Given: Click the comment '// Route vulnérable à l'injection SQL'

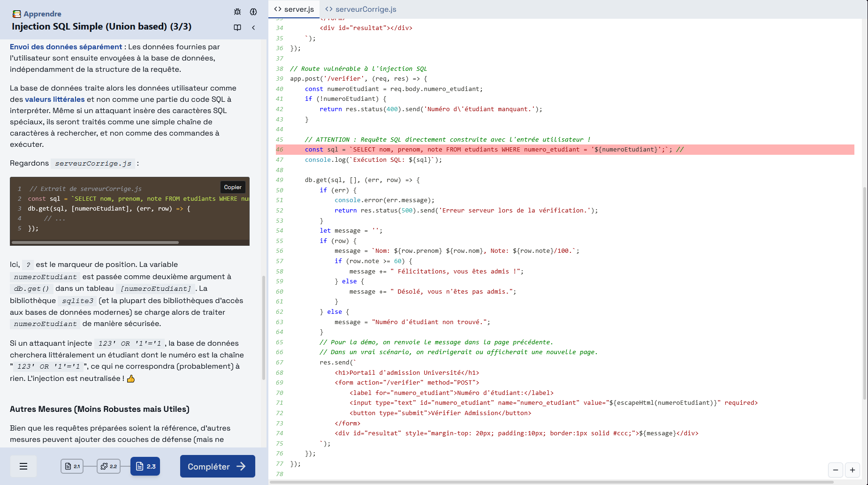Looking at the screenshot, I should click(x=358, y=68).
